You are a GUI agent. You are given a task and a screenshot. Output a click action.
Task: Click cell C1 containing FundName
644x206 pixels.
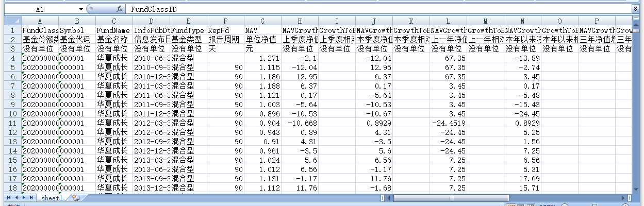[x=114, y=30]
